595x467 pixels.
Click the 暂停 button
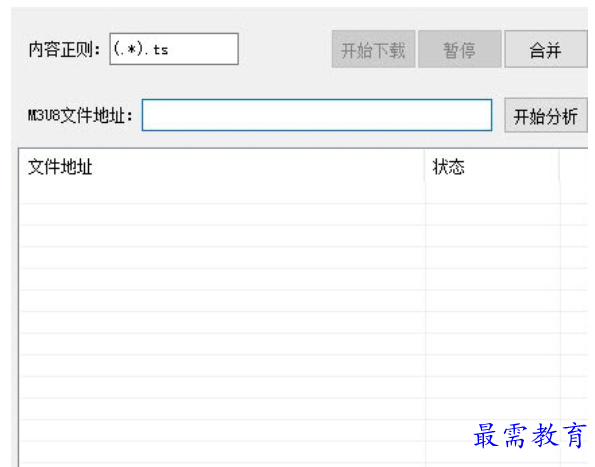click(460, 49)
